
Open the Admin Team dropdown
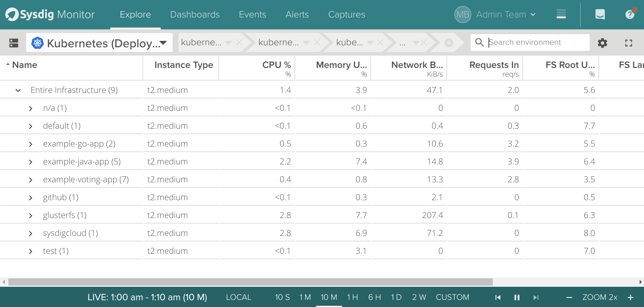pyautogui.click(x=506, y=15)
